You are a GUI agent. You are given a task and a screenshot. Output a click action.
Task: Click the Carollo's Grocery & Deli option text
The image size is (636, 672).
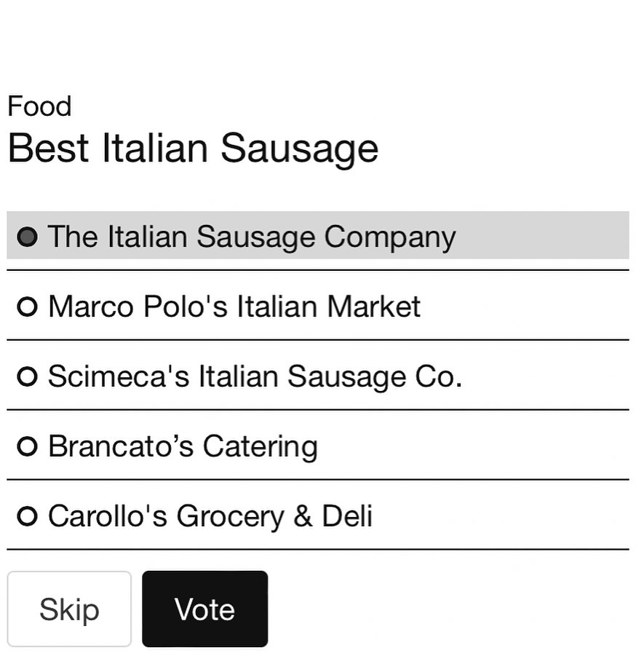click(x=210, y=516)
